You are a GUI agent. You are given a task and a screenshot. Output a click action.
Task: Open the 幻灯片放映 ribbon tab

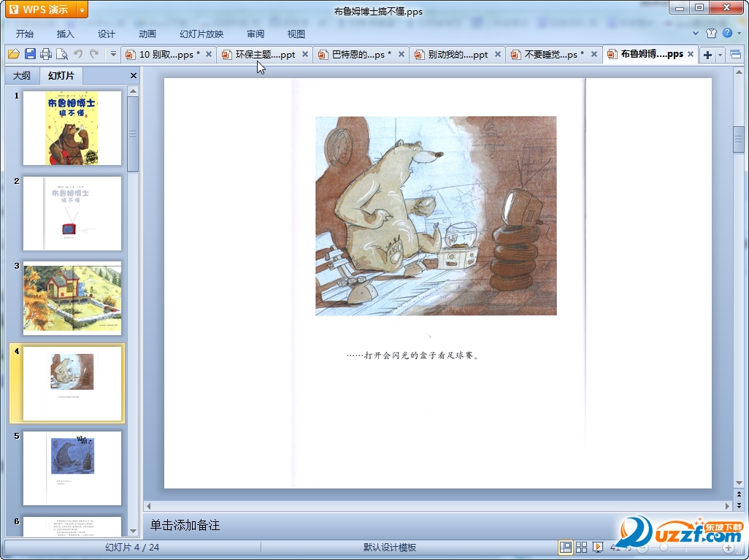[x=201, y=34]
